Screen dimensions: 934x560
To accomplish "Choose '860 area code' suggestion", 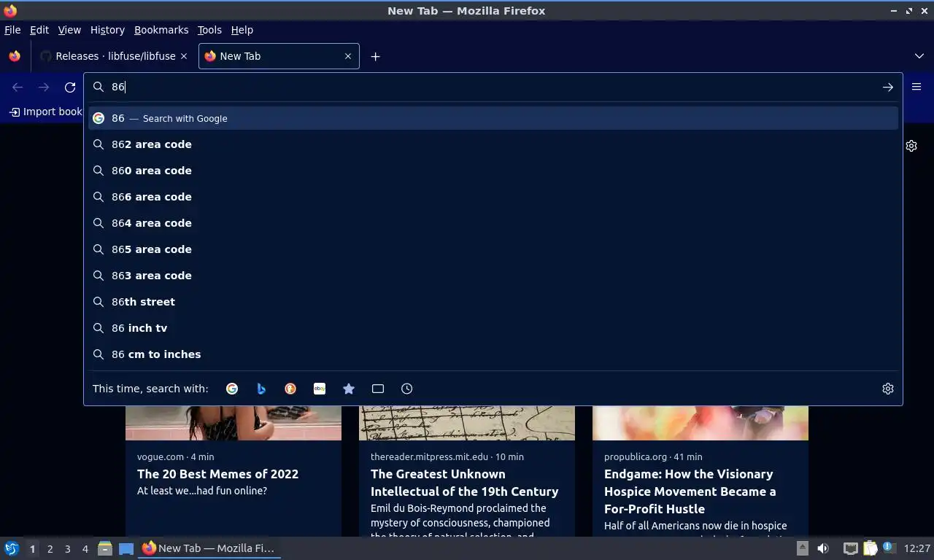I will tap(493, 171).
